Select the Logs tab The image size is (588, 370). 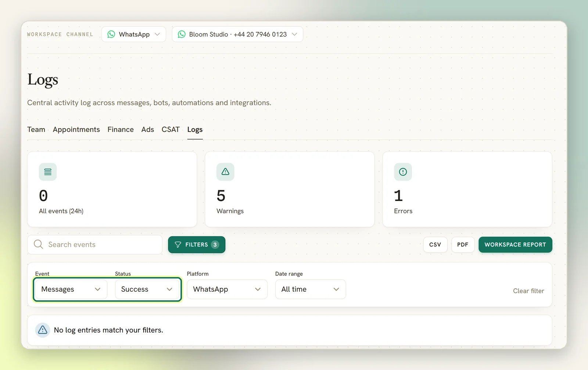(x=195, y=129)
